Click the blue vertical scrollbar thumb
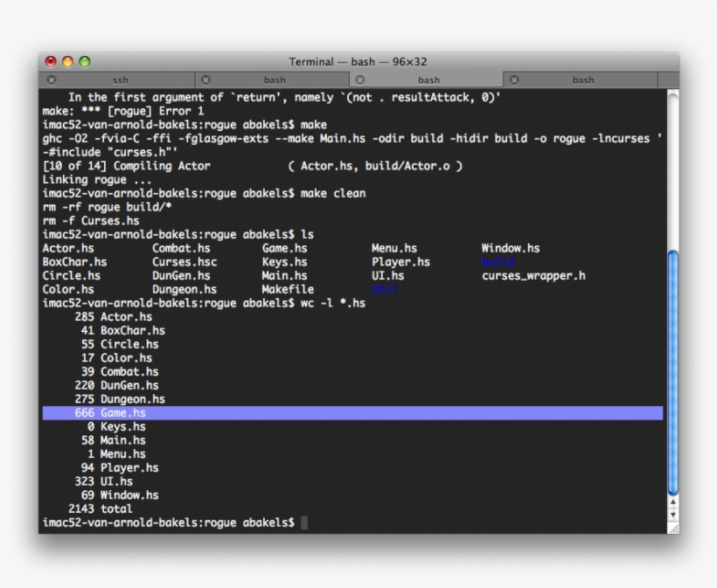Viewport: 717px width, 588px height. 672,371
